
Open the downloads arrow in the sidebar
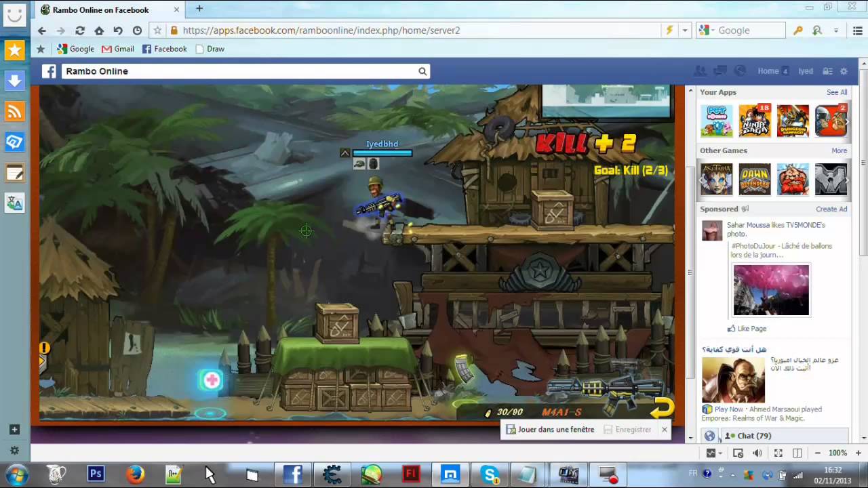point(14,81)
